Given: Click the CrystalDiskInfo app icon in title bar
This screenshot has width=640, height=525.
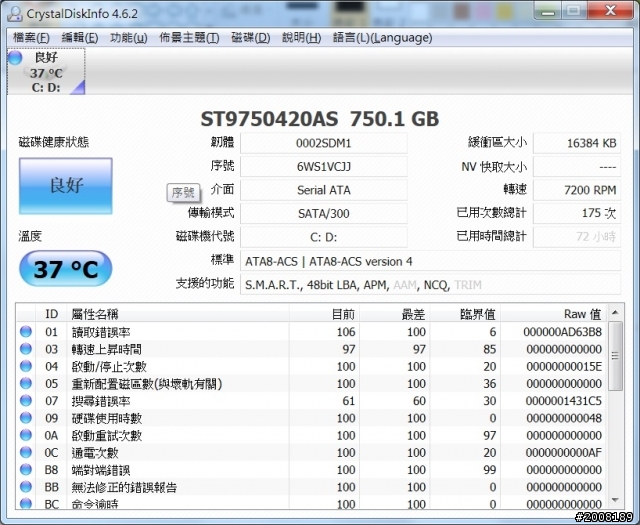Looking at the screenshot, I should 15,13.
